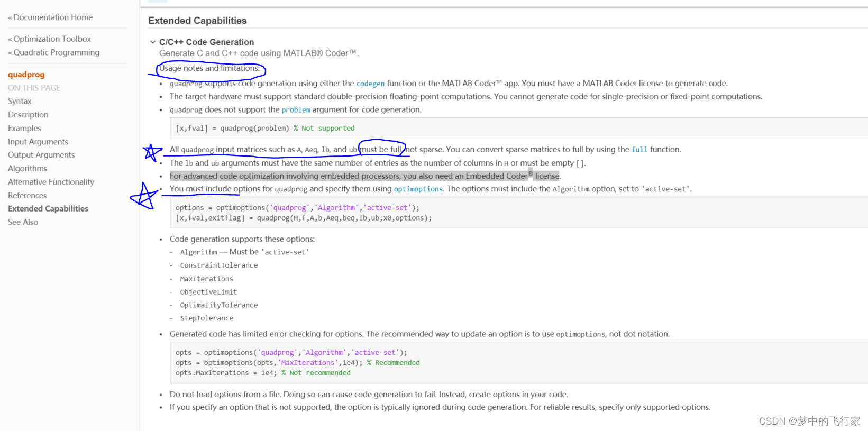Collapse the C/C++ Code Generation section

point(153,42)
